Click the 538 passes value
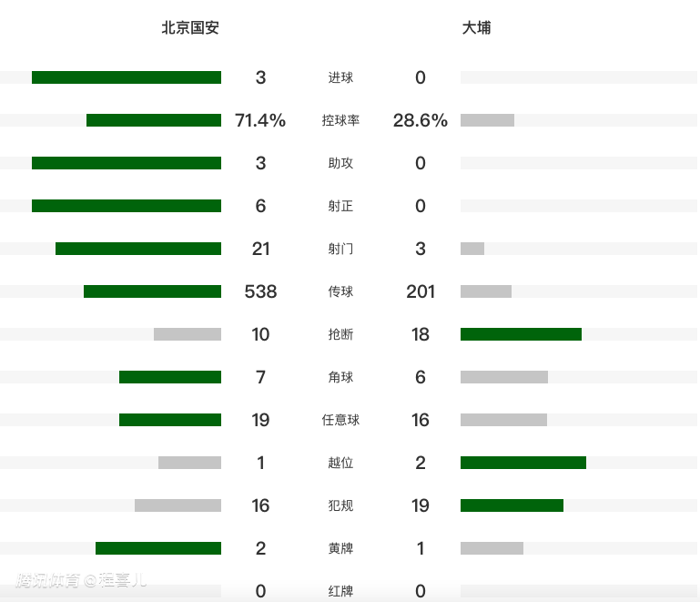 click(x=260, y=291)
